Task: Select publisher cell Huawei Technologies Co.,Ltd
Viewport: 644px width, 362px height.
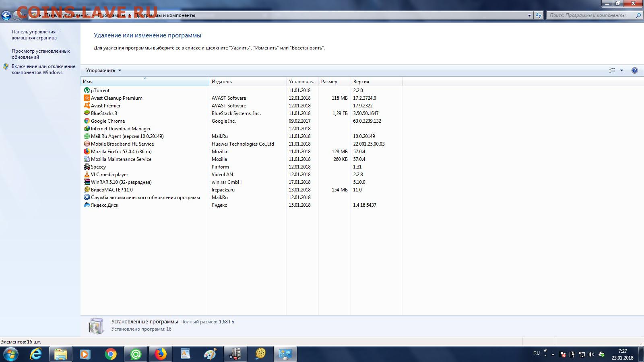Action: [x=243, y=144]
